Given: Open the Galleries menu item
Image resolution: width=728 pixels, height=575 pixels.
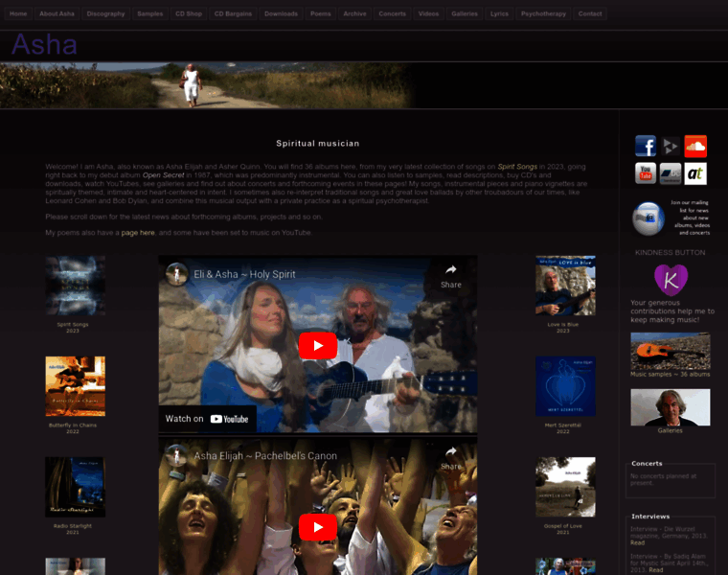Looking at the screenshot, I should pos(465,14).
